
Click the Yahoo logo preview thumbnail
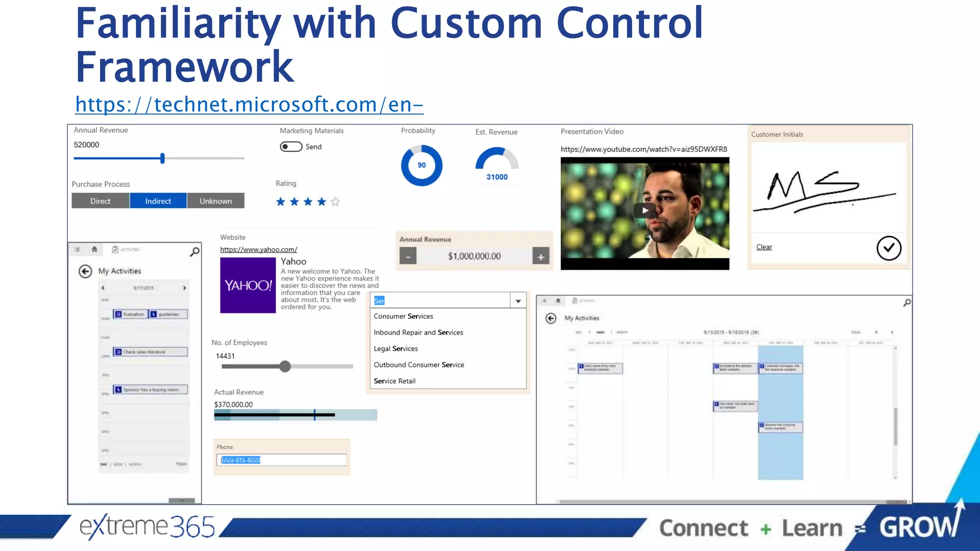tap(248, 285)
